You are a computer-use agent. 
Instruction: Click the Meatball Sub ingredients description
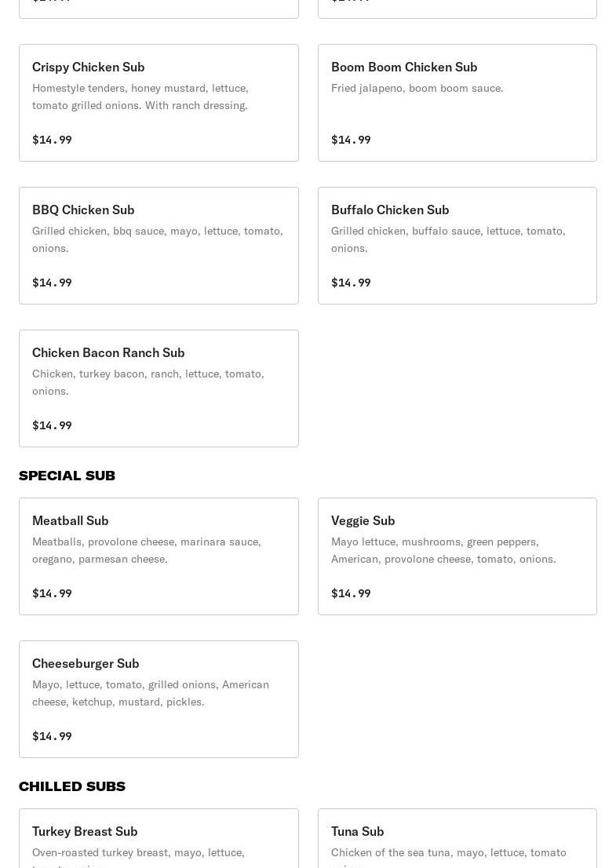click(x=146, y=550)
